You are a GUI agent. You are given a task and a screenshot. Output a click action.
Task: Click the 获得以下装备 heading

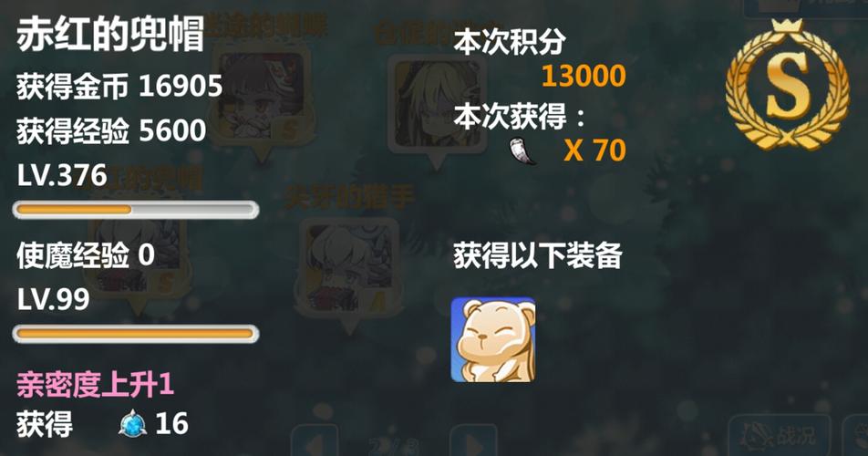click(538, 256)
